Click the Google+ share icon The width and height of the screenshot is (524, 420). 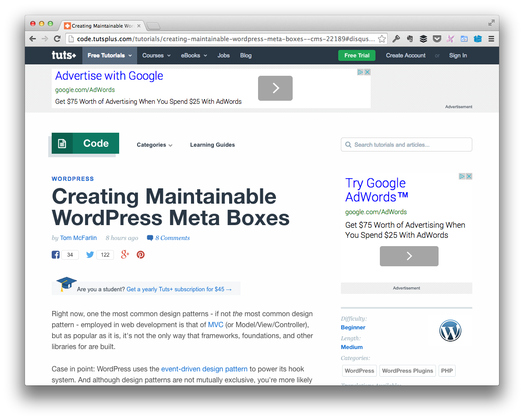coord(125,254)
